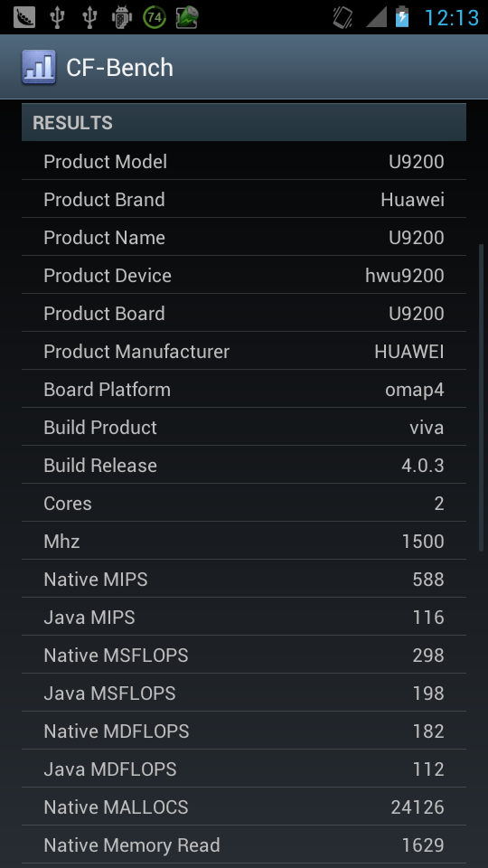Tap the pea pod notification icon

pyautogui.click(x=23, y=17)
